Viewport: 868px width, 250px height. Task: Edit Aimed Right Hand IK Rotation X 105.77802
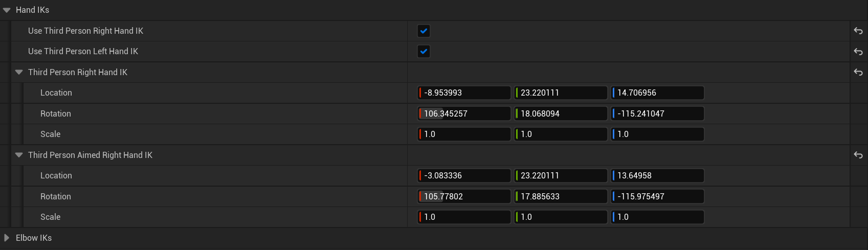464,196
